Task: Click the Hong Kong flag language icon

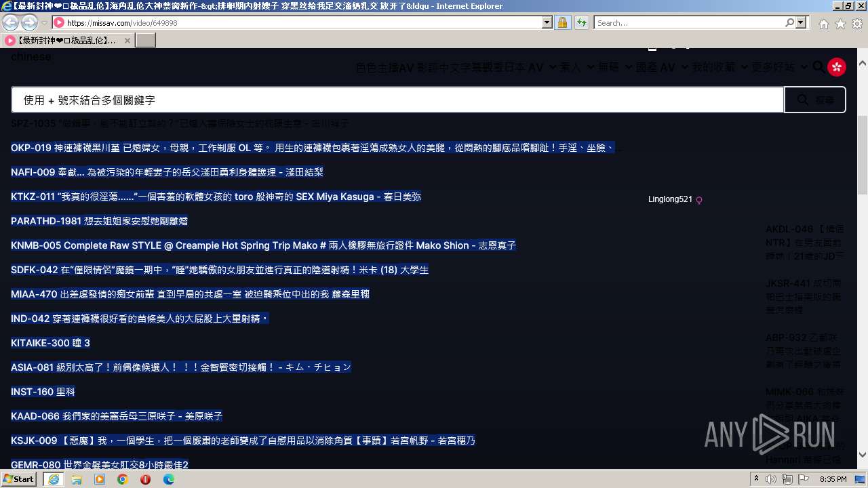Action: pyautogui.click(x=837, y=66)
